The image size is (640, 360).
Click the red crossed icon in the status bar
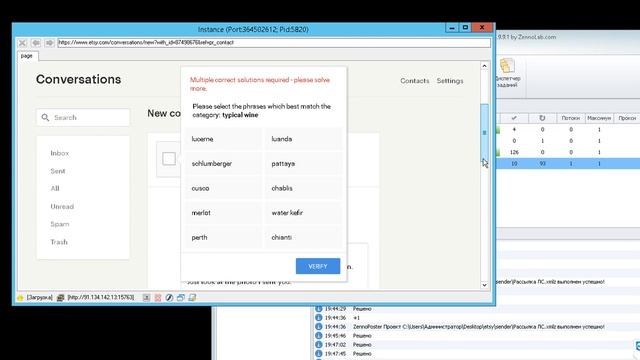pyautogui.click(x=158, y=298)
